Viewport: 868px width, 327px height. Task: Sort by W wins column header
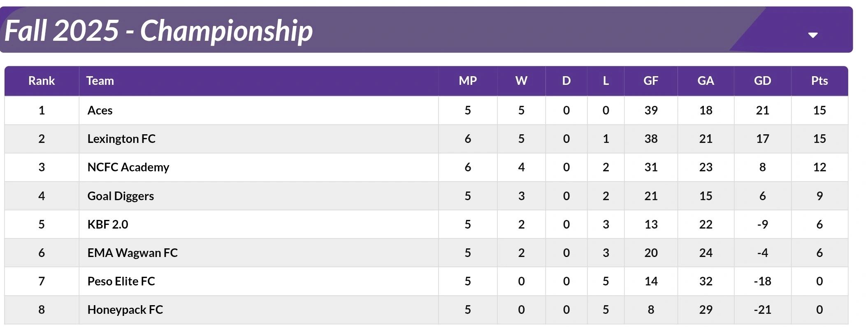(521, 81)
